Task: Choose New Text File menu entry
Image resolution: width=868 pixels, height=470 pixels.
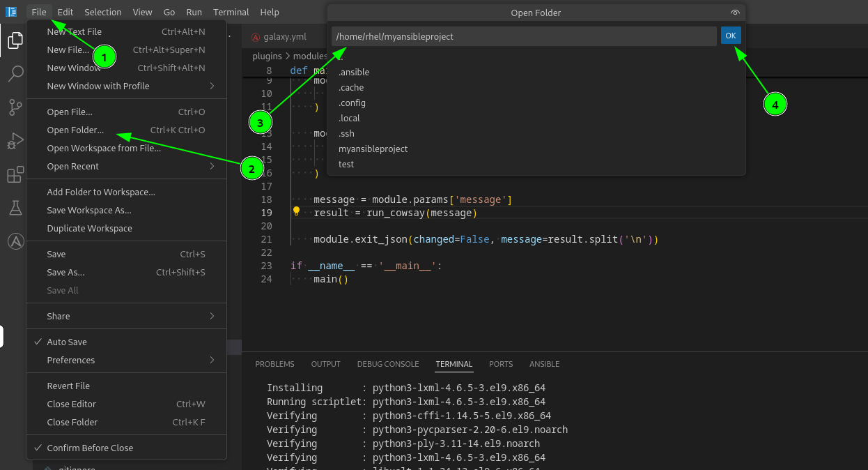Action: tap(126, 31)
